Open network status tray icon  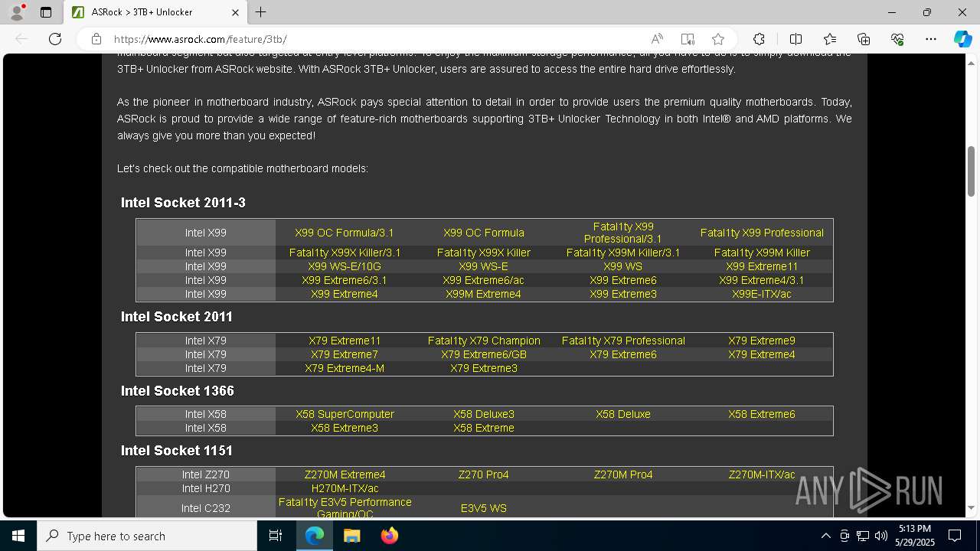[x=862, y=536]
